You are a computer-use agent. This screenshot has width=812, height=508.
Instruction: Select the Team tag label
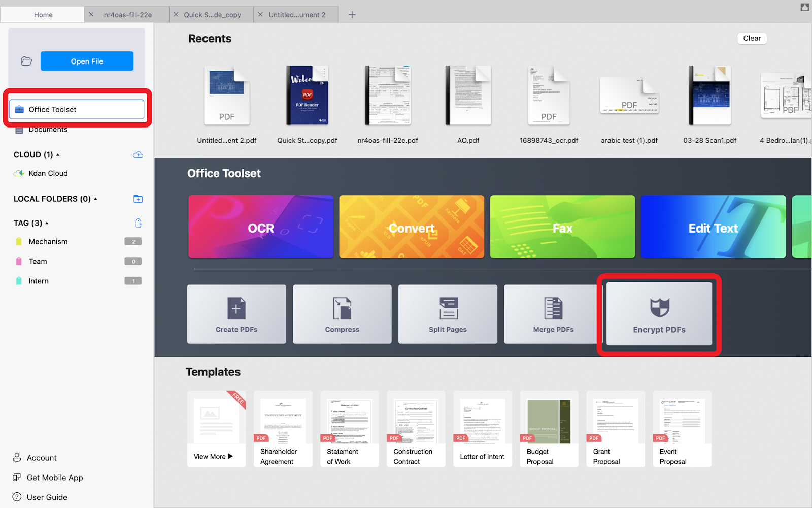click(x=38, y=261)
